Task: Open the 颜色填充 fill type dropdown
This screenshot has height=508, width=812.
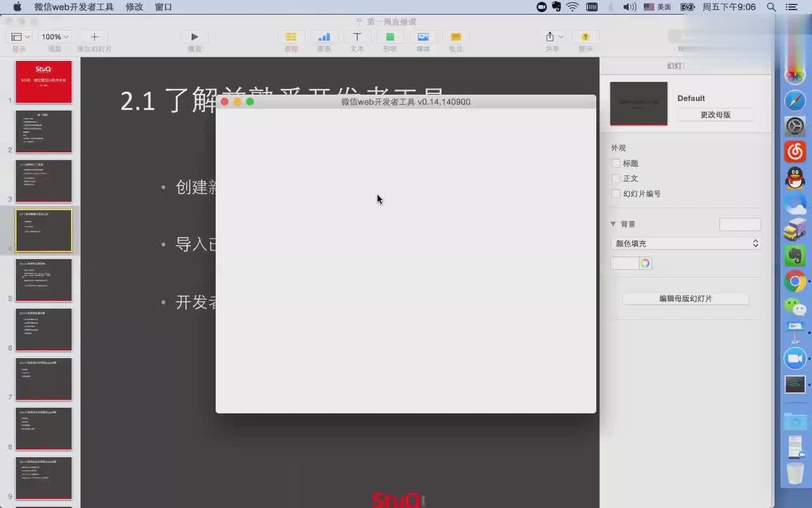Action: 685,243
